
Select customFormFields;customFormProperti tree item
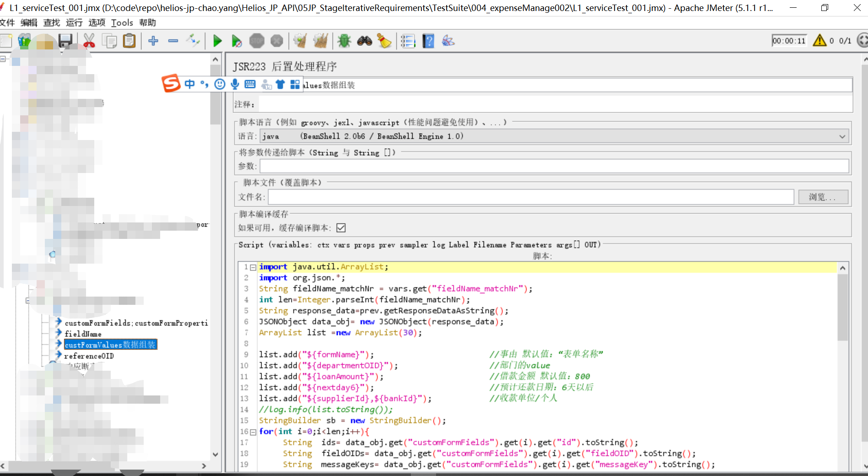[x=136, y=323]
